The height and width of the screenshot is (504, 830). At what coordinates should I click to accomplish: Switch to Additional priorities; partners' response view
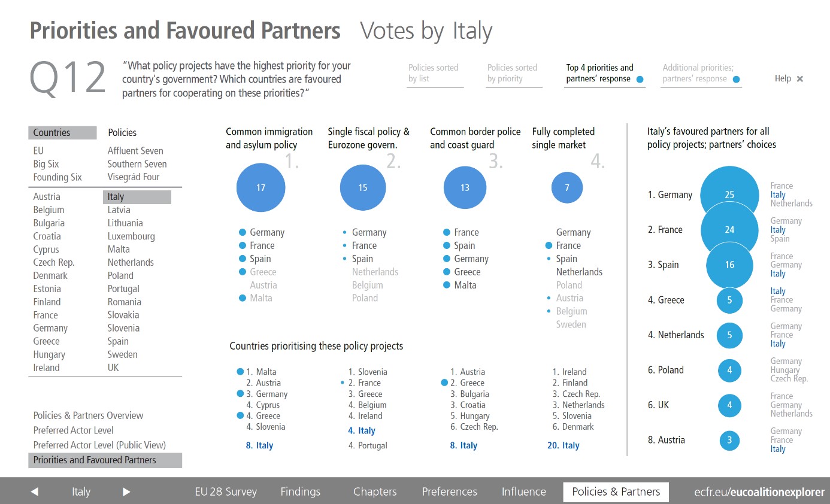click(701, 73)
